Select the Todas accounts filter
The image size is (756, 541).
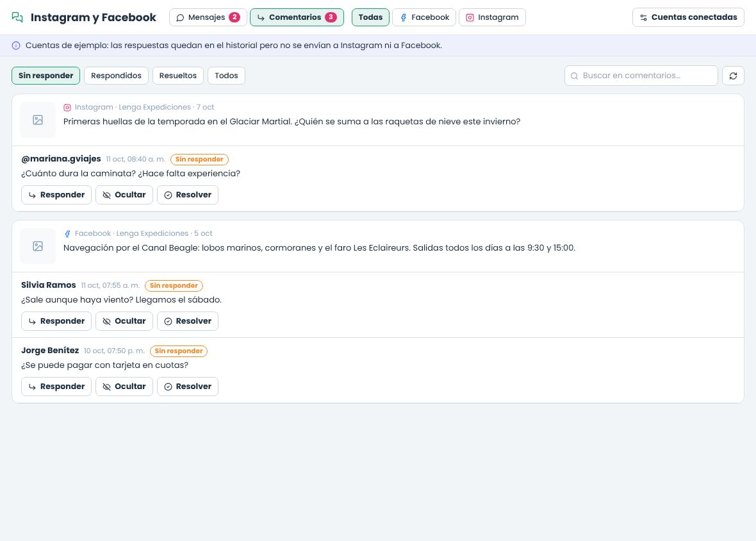click(x=370, y=17)
